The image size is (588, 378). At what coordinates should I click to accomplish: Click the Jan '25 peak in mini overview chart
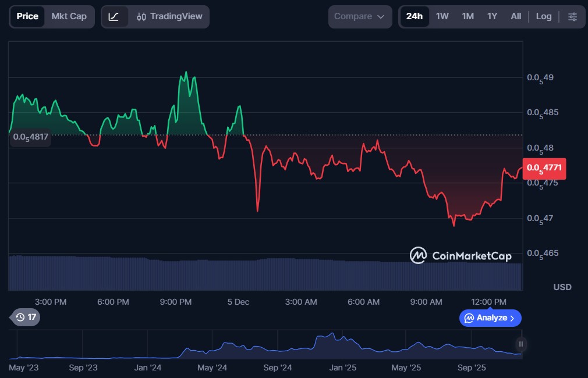(332, 334)
